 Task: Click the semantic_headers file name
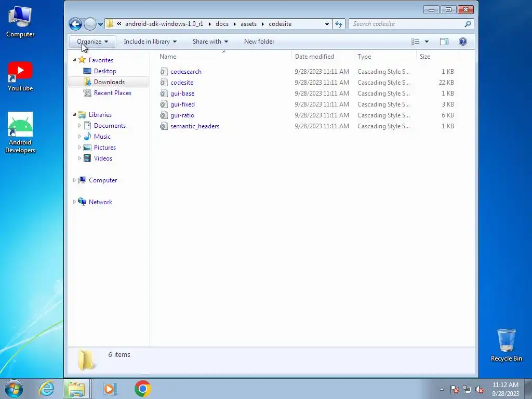click(x=195, y=126)
